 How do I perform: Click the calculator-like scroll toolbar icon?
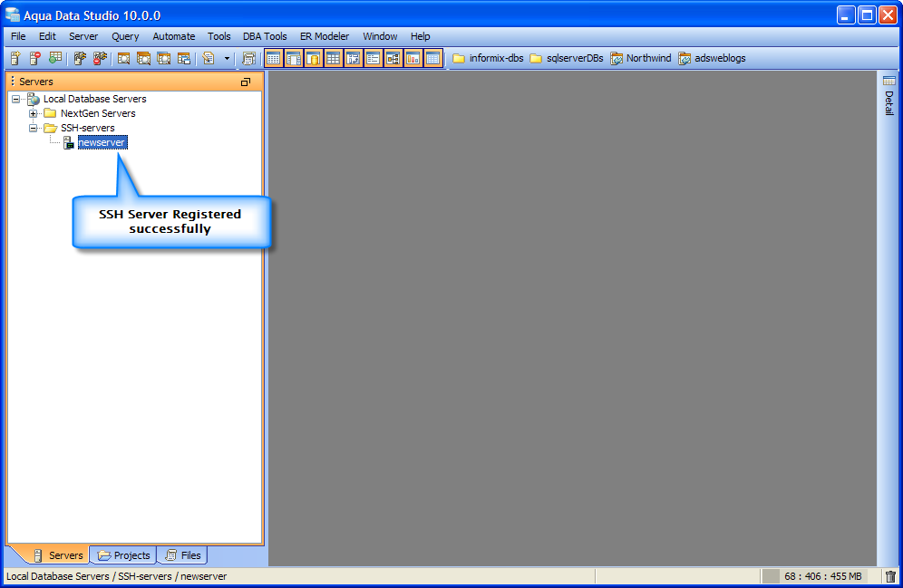248,58
